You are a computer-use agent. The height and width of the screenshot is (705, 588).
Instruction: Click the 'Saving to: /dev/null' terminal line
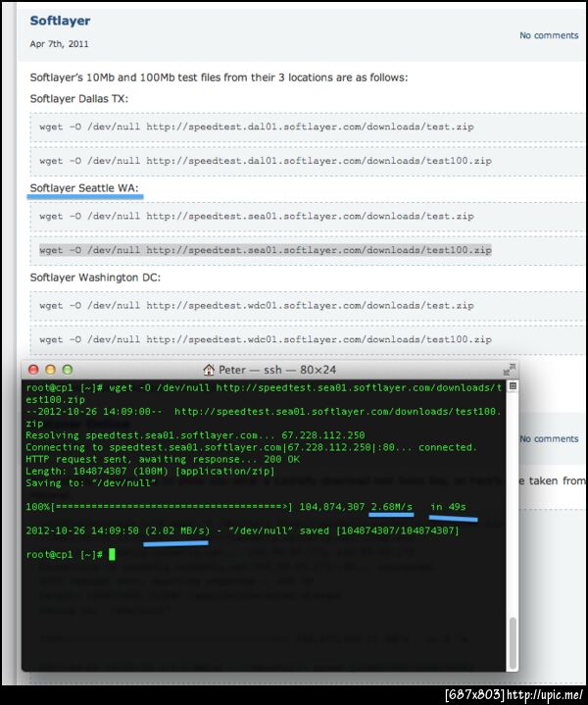point(91,482)
